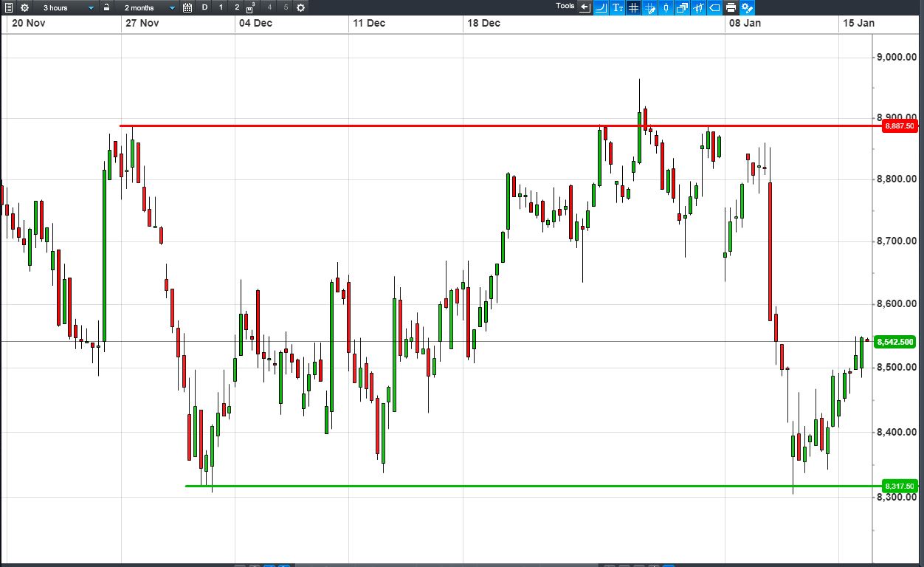Viewport: 924px width, 567px height.
Task: Click the 8,400.00 price axis label
Action: click(897, 433)
